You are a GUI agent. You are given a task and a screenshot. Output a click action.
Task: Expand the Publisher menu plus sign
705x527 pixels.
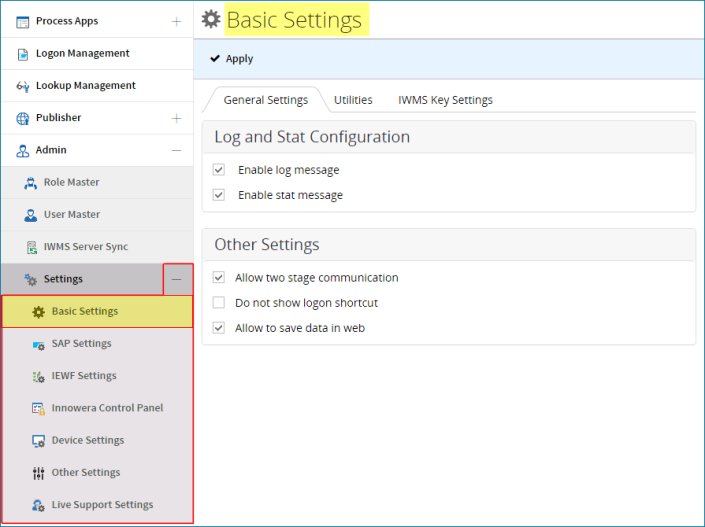177,118
